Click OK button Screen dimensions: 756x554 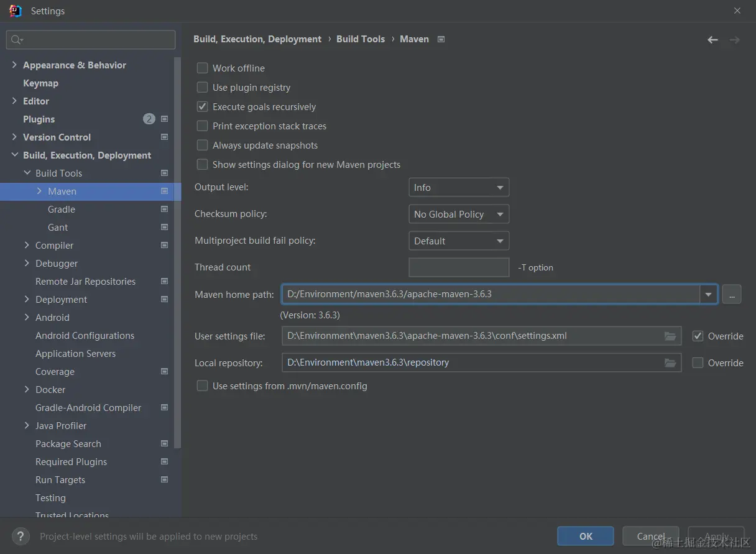[x=586, y=536]
